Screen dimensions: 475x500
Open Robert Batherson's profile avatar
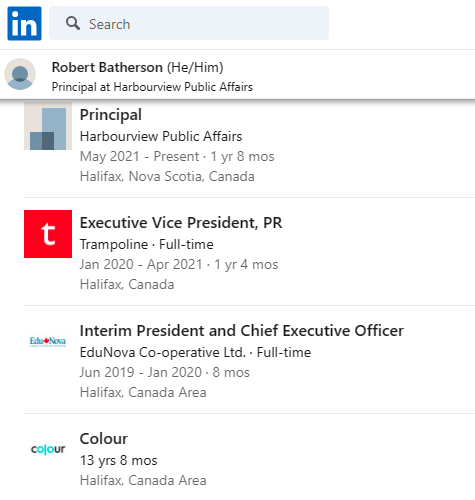tap(20, 74)
